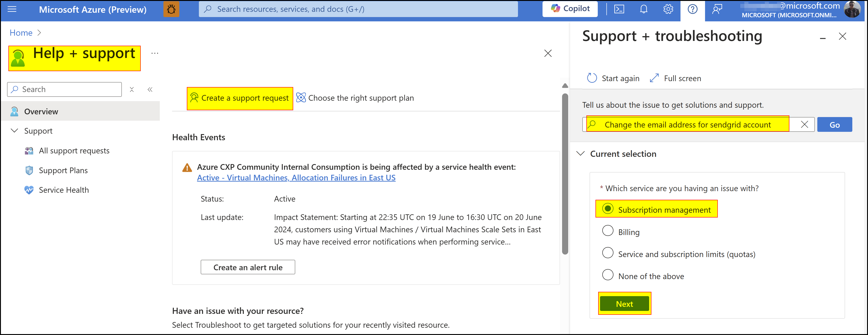Click Create an alert rule
Viewport: 868px width, 335px height.
coord(248,267)
